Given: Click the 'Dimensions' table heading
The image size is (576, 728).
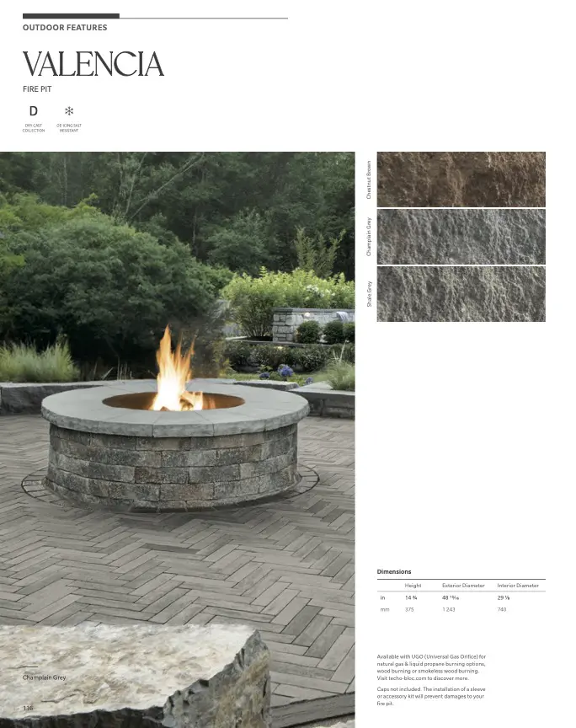Looking at the screenshot, I should (394, 571).
